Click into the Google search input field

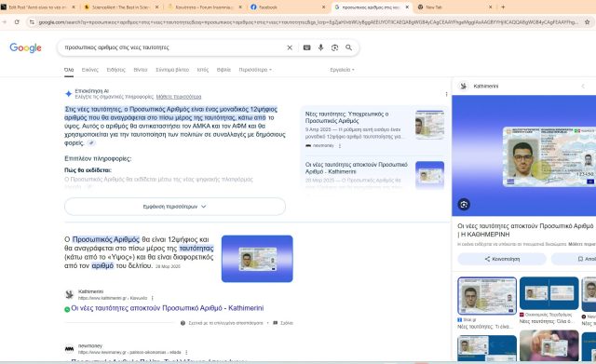coord(173,47)
